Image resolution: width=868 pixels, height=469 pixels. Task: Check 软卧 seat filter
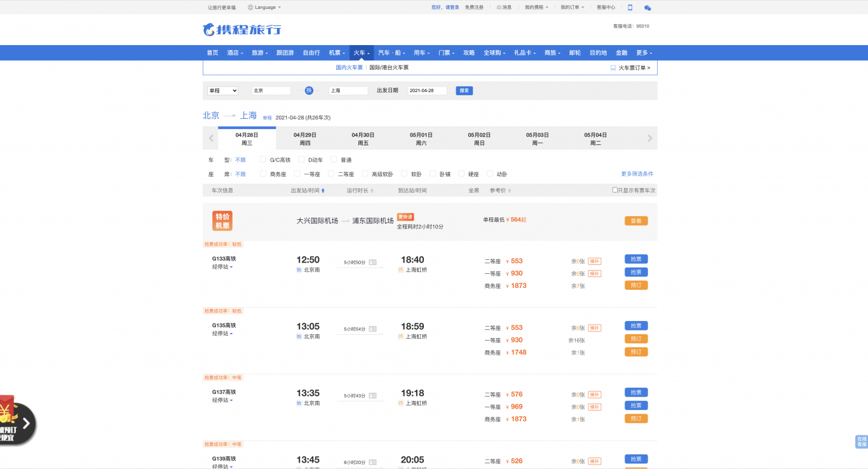tap(404, 173)
